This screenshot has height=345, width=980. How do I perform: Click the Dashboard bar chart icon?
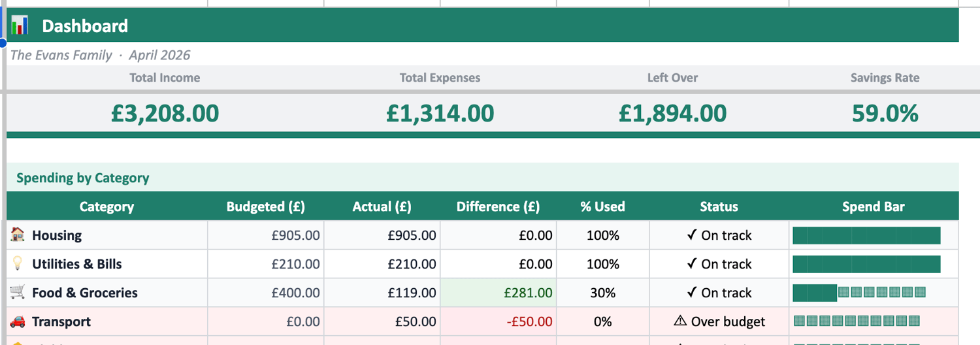pyautogui.click(x=20, y=25)
